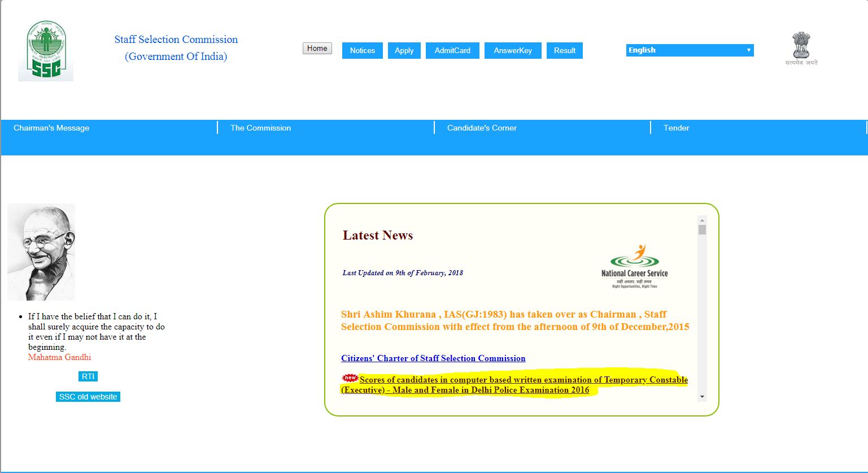Click the Mahatma Gandhi portrait

click(x=41, y=252)
